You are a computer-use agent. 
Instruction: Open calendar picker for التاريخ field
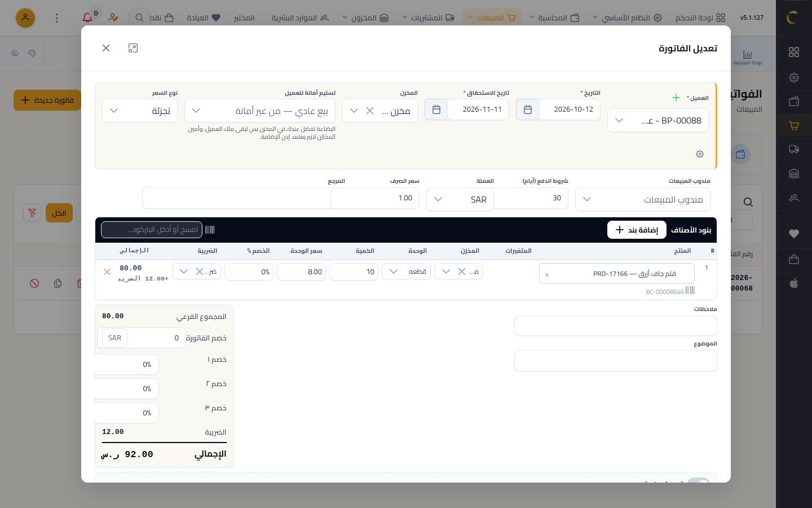click(x=528, y=110)
